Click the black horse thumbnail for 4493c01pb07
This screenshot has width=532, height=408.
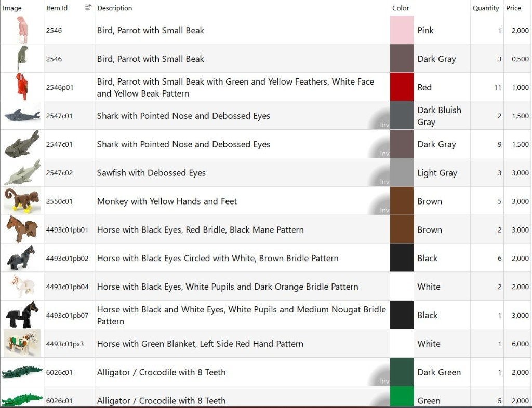[x=22, y=315]
